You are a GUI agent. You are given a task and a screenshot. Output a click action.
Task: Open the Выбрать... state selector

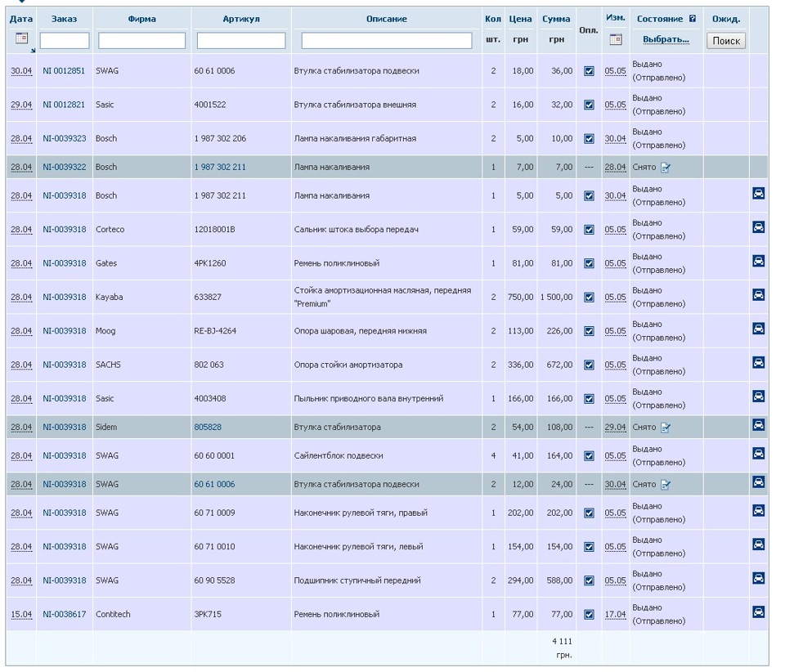[666, 39]
